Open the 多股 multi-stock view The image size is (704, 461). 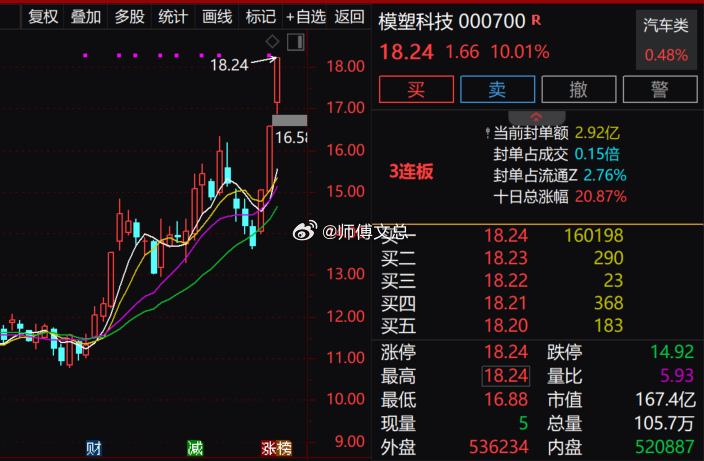click(129, 17)
